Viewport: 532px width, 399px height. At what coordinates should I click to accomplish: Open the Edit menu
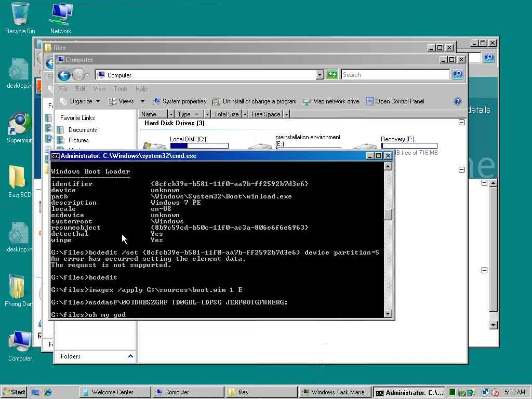(x=81, y=88)
